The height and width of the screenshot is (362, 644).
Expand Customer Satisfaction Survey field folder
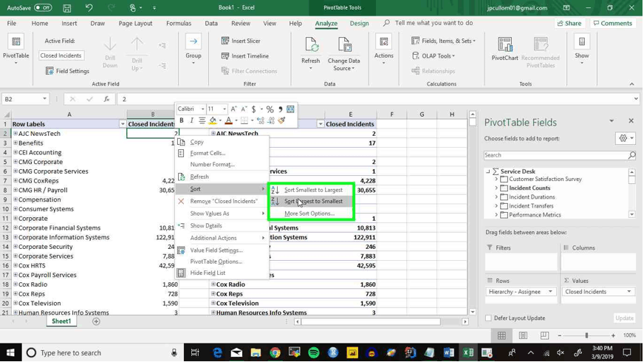point(496,179)
